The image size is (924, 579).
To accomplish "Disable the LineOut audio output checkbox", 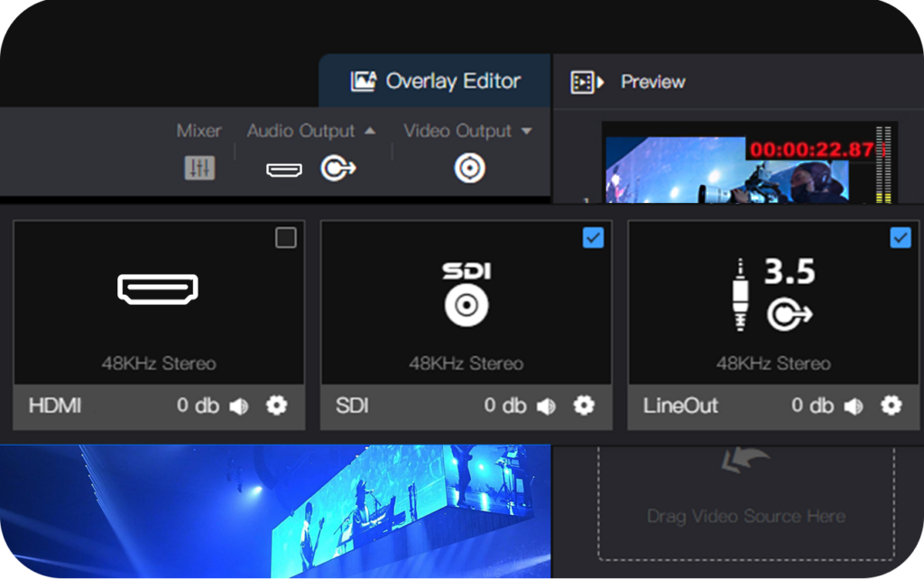I will 901,238.
